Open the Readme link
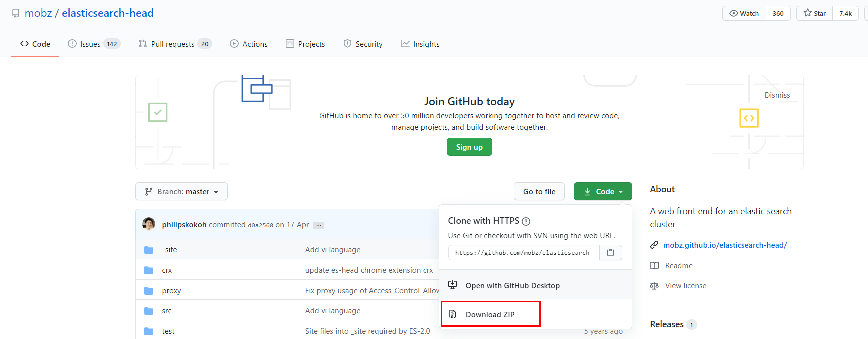 (x=679, y=266)
